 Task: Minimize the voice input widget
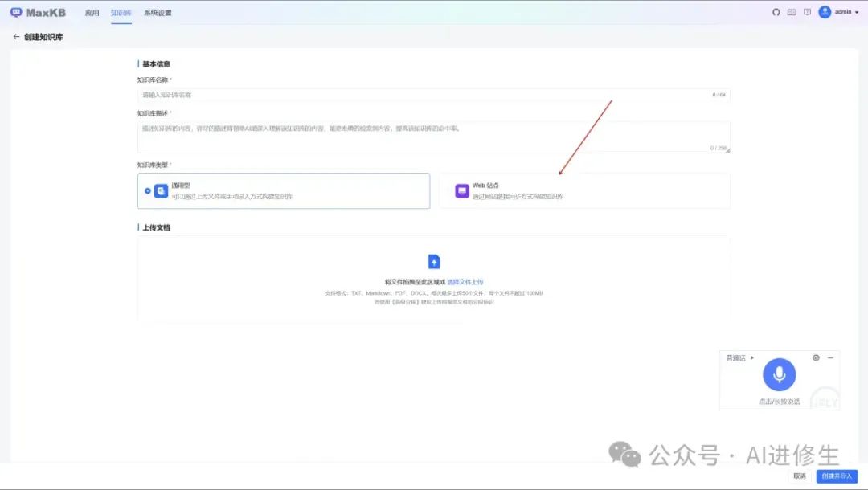point(830,357)
